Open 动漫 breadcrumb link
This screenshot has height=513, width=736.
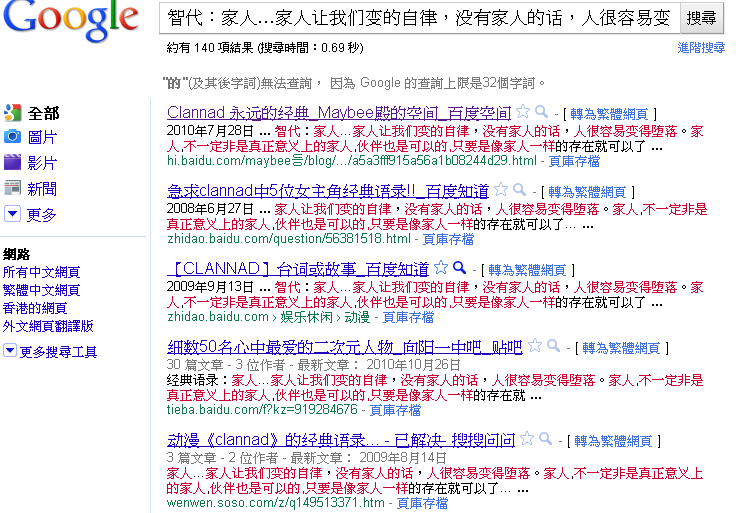357,317
